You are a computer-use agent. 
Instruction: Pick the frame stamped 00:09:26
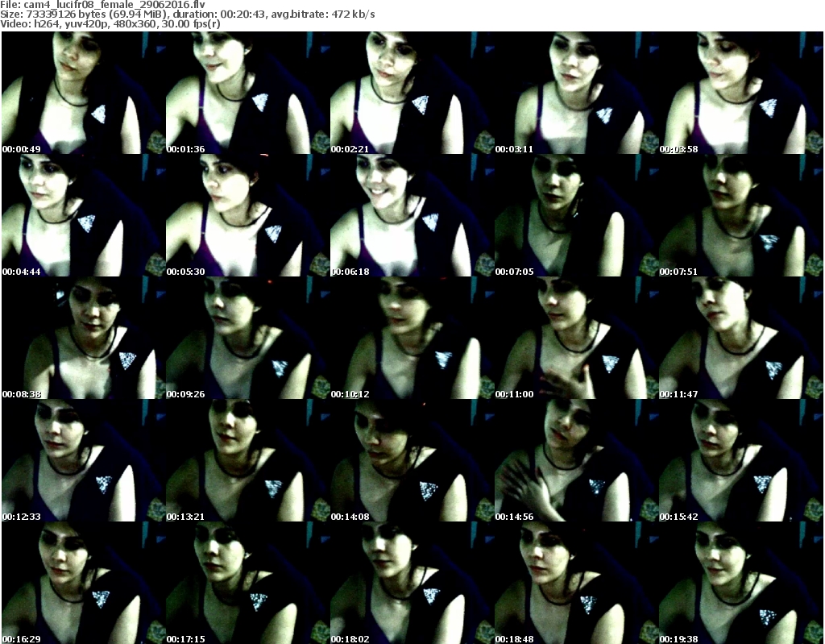coord(248,338)
